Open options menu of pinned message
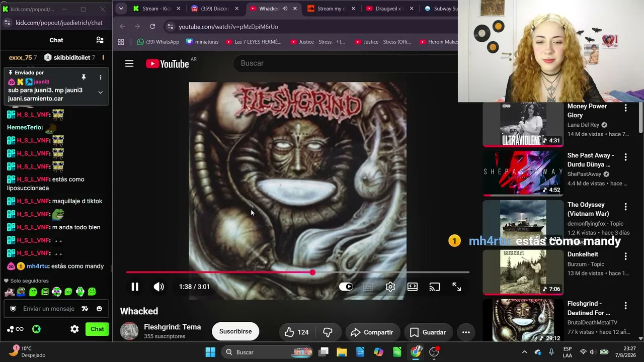 tap(100, 77)
